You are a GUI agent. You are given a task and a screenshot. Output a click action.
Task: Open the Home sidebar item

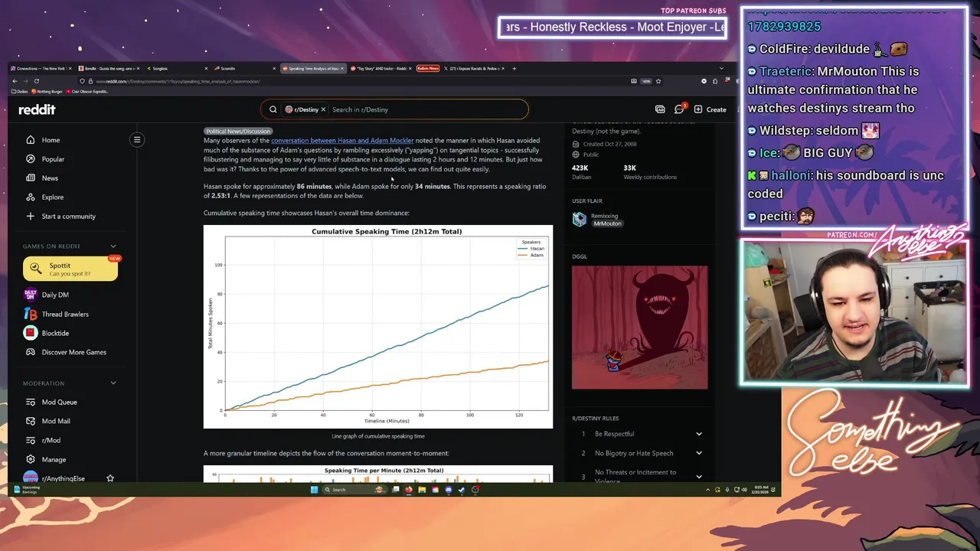pos(44,140)
